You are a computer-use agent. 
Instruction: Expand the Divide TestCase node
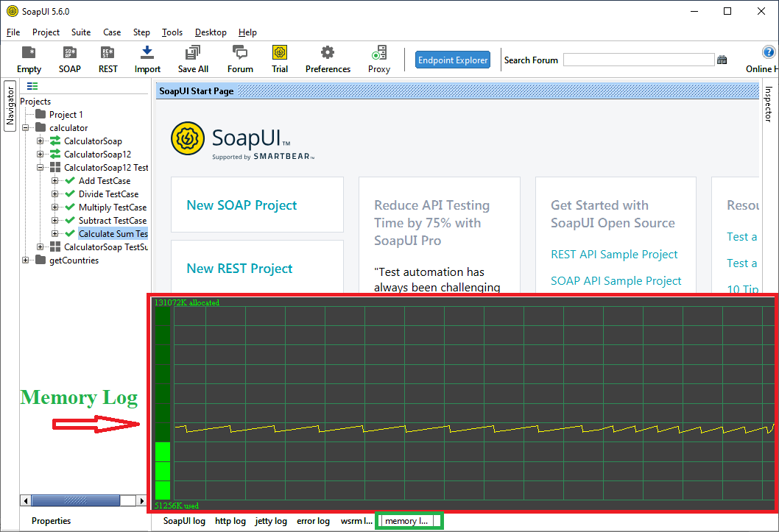[x=54, y=194]
